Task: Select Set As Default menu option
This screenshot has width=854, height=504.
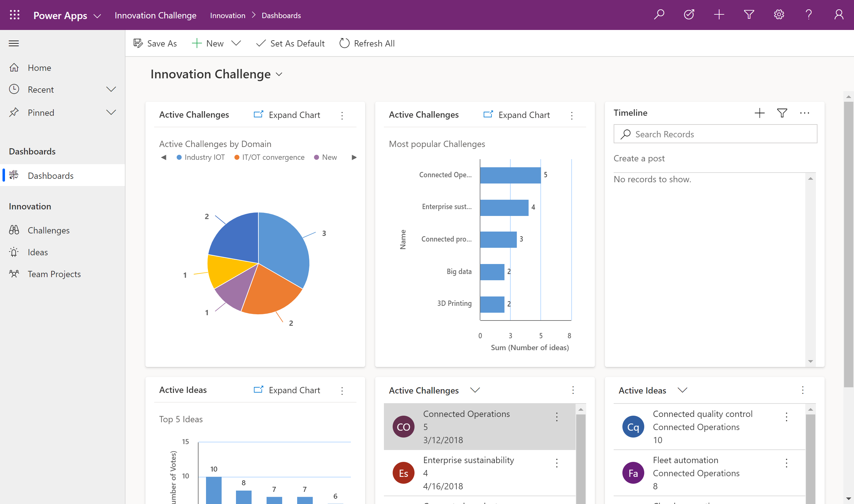Action: pyautogui.click(x=291, y=43)
